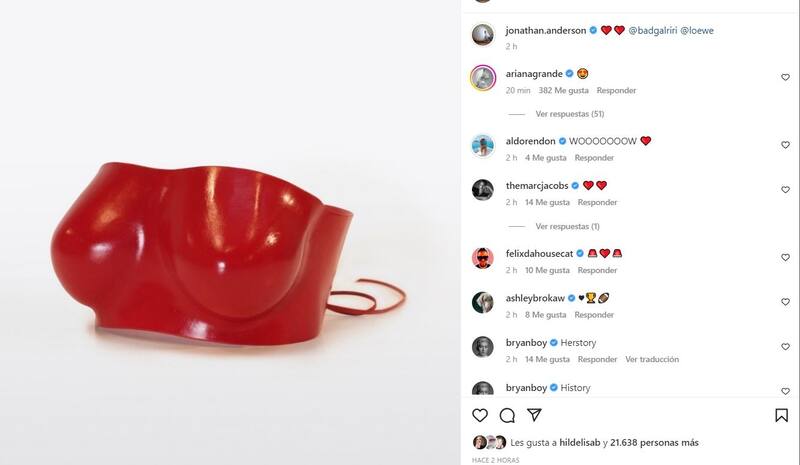This screenshot has height=465, width=800.
Task: Open arianagrande's profile picture
Action: coord(483,78)
